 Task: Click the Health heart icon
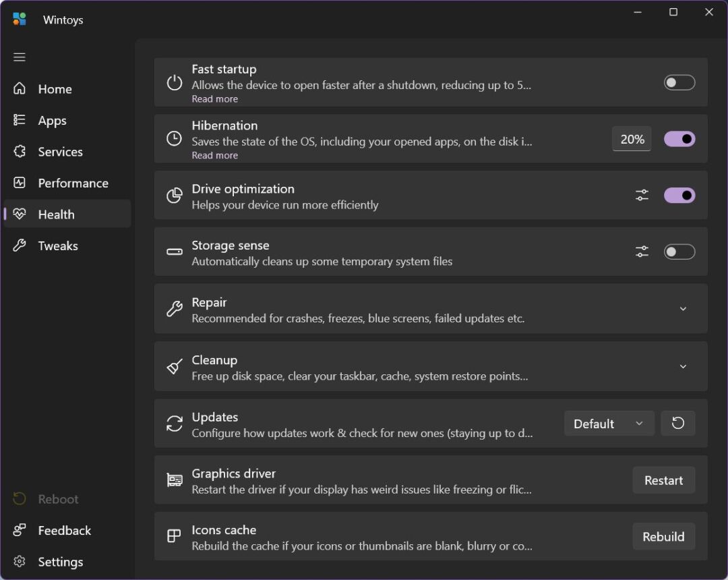tap(20, 214)
